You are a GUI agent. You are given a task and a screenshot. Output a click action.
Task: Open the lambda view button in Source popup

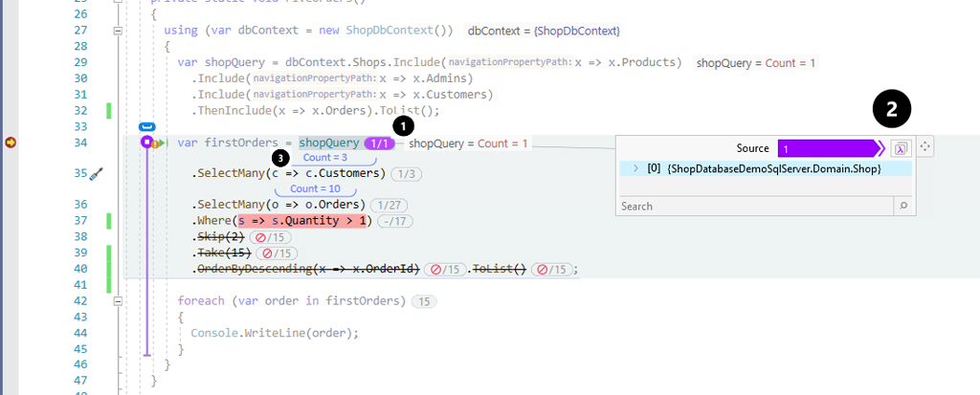pyautogui.click(x=902, y=148)
